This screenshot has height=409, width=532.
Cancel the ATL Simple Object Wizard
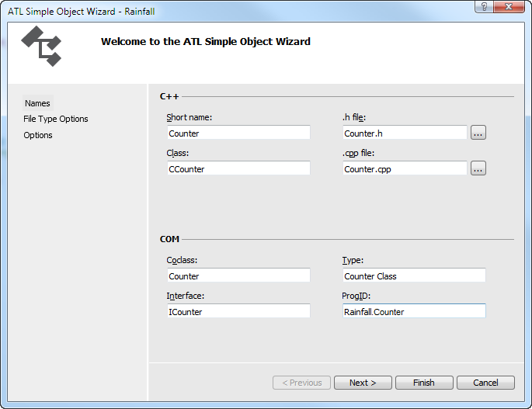pos(485,383)
